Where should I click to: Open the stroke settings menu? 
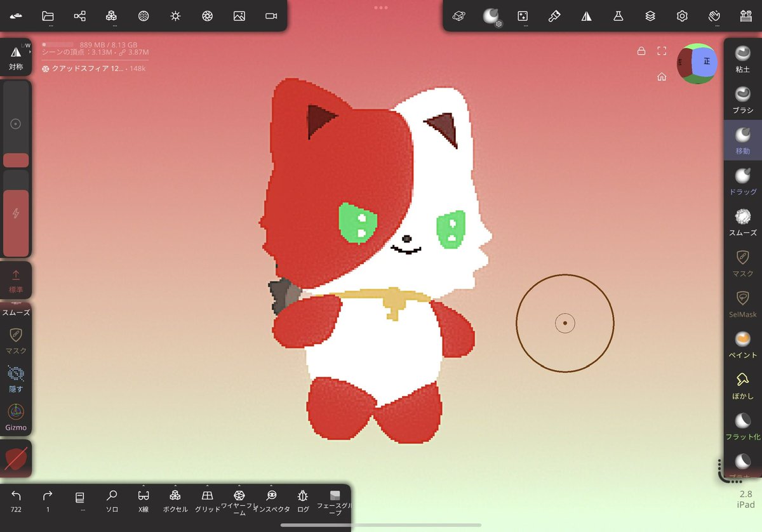coord(523,16)
